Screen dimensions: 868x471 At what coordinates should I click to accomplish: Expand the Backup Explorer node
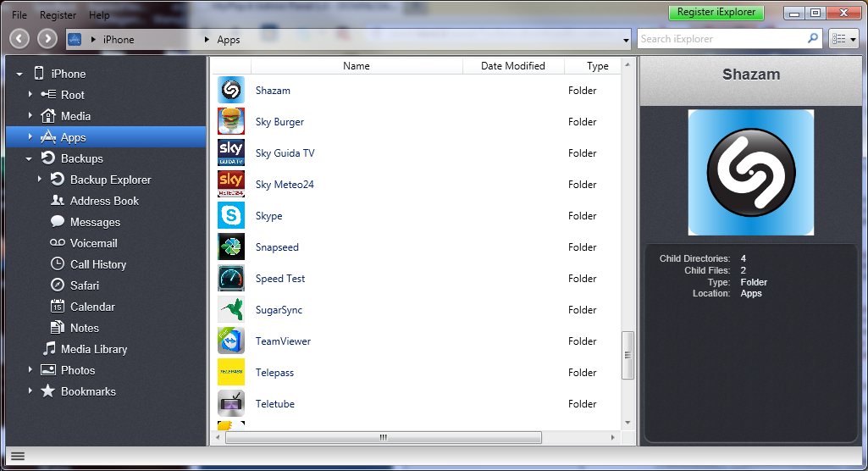point(39,180)
